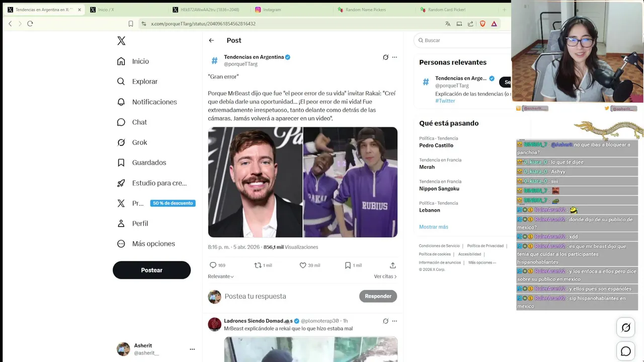Bookmark this page in address bar
The width and height of the screenshot is (644, 362).
pos(131,24)
